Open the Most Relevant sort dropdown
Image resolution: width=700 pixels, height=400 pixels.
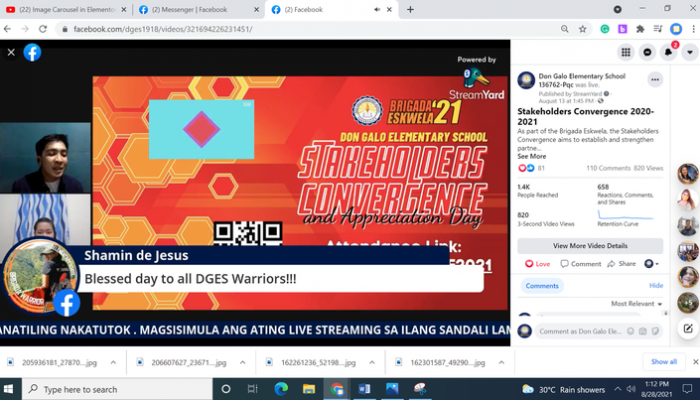(636, 304)
